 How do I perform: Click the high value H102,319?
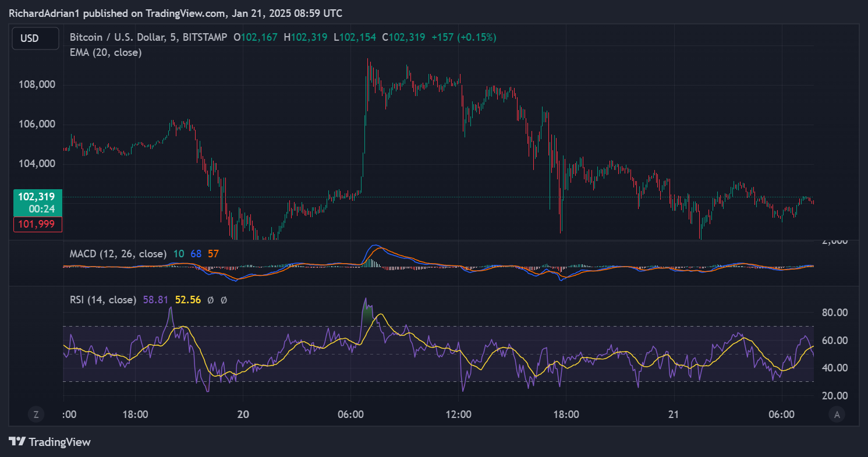pos(306,37)
